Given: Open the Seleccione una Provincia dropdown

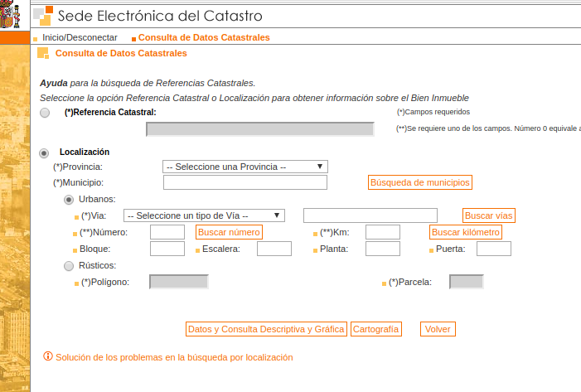Looking at the screenshot, I should tap(245, 167).
